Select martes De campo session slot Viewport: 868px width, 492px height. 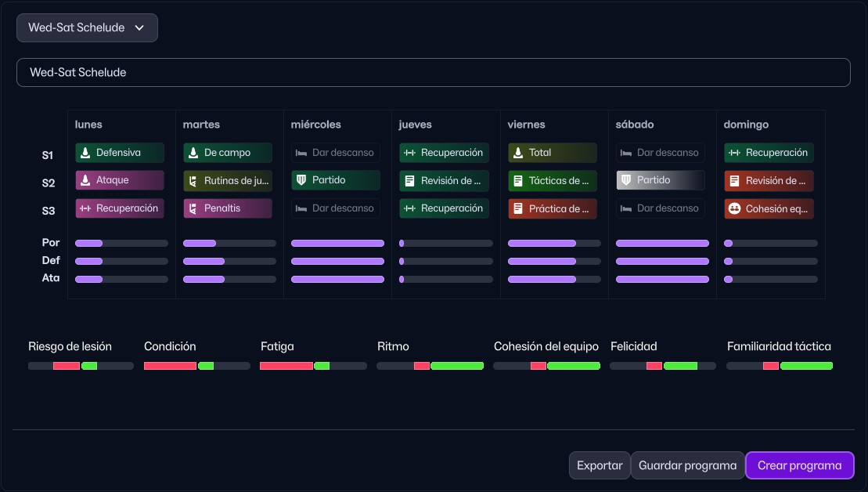228,153
